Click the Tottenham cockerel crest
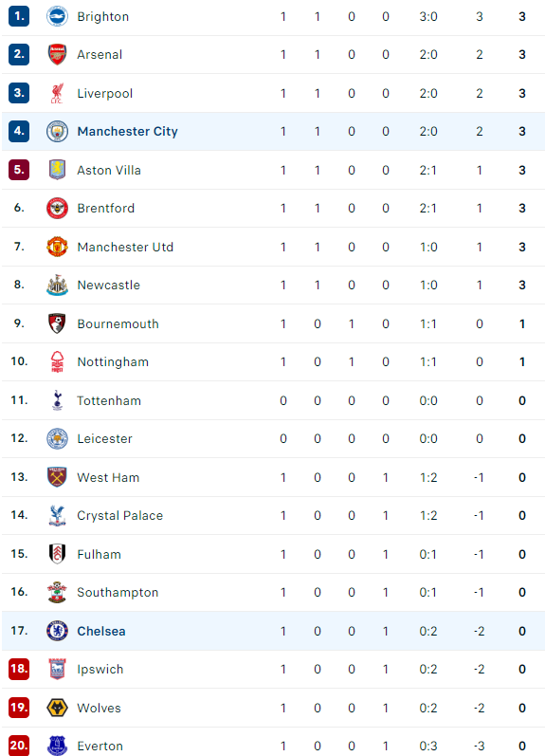Viewport: 545px width, 756px height. coord(57,400)
